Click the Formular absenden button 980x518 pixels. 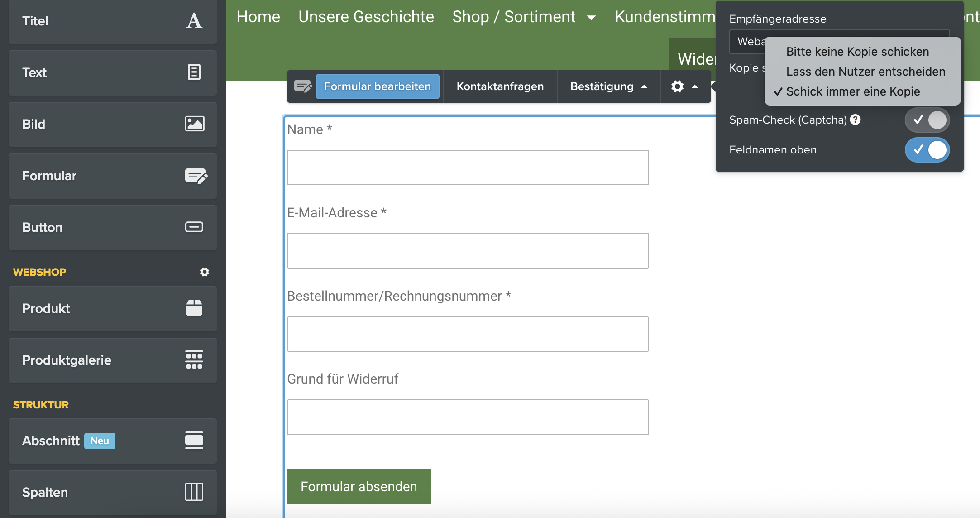[359, 487]
